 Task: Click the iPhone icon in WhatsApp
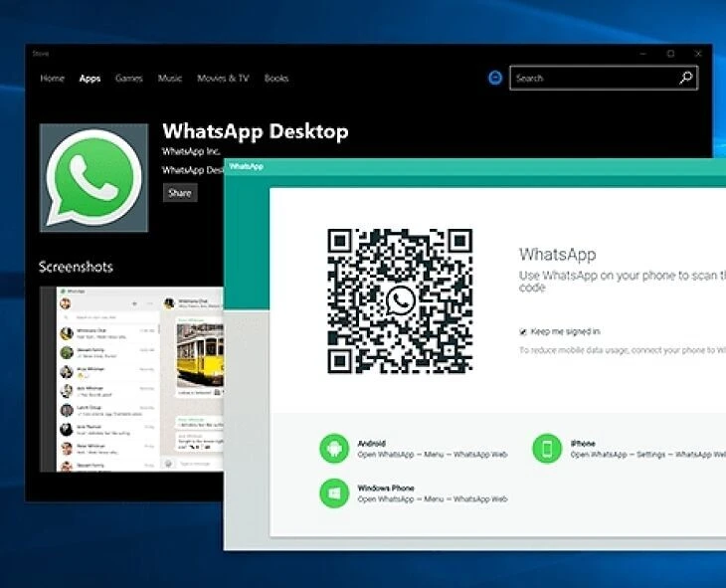547,449
